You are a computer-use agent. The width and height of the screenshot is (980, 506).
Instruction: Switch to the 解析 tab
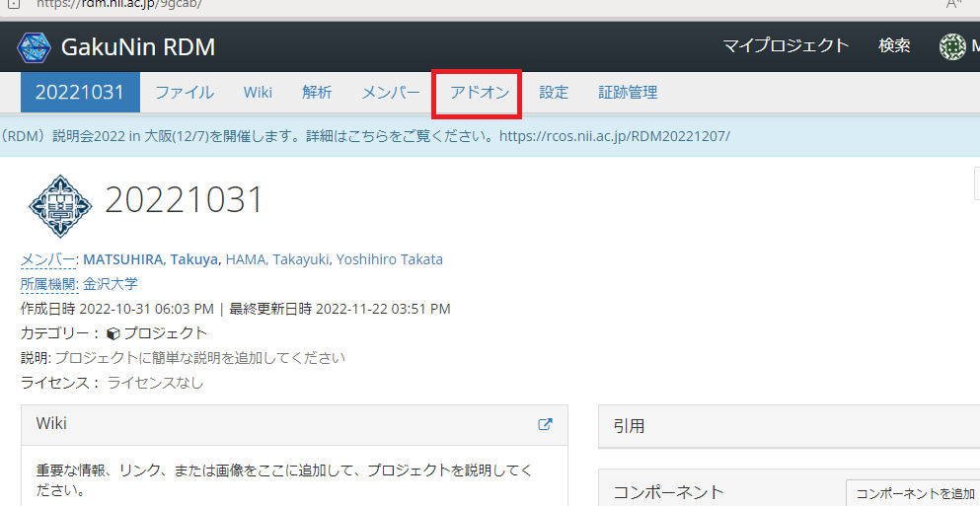317,93
